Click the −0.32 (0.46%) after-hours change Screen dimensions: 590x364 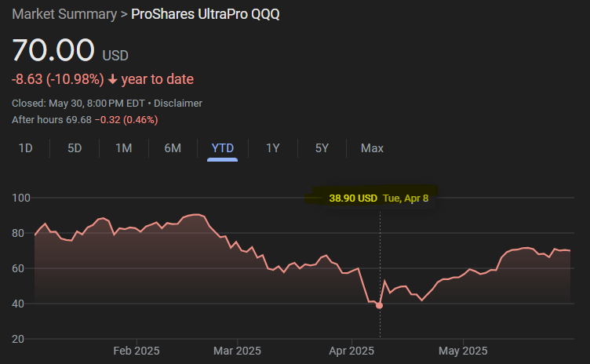tap(126, 120)
